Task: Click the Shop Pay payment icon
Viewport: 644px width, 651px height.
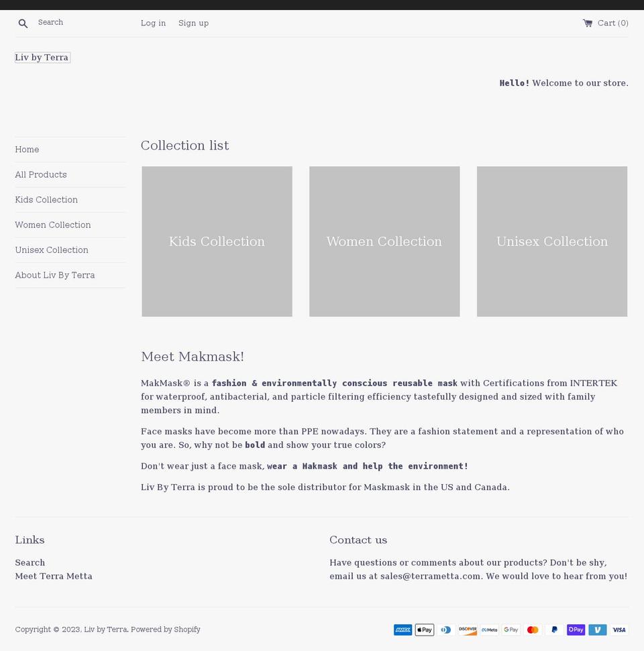Action: [576, 630]
